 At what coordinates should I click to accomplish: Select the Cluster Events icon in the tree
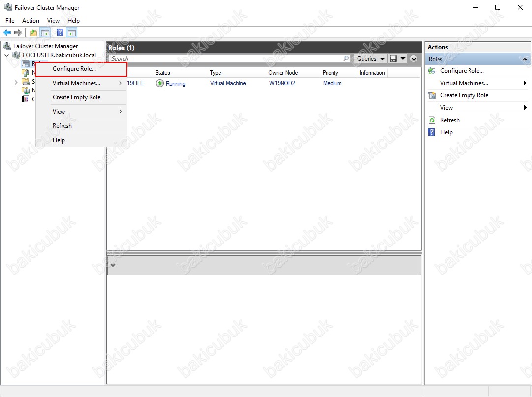click(26, 99)
